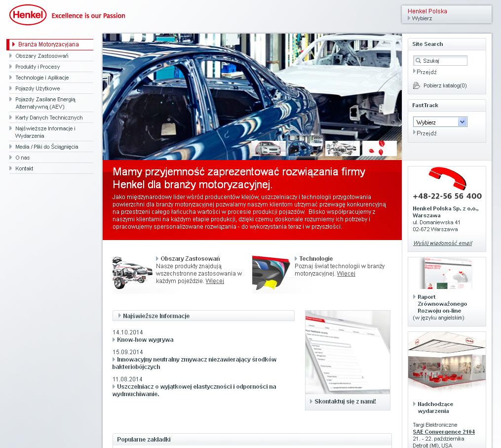Click the Henkel logo
This screenshot has width=501, height=448.
coord(28,15)
